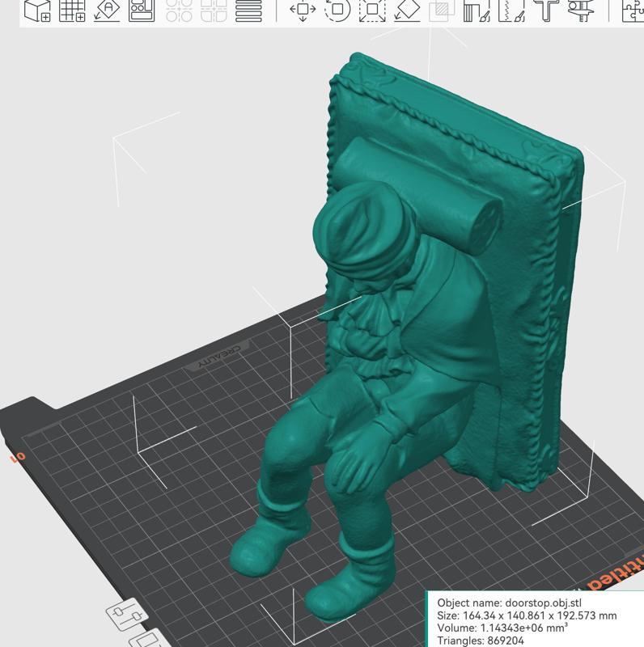This screenshot has width=644, height=647.
Task: Click the 'Object name: doorstop.obj.stl' text
Action: (510, 603)
